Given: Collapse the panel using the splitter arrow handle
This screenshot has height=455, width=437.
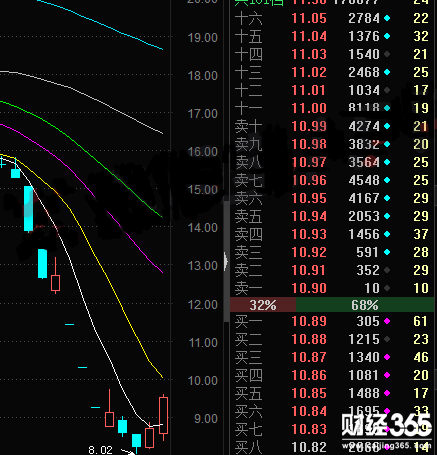Looking at the screenshot, I should coord(226,261).
